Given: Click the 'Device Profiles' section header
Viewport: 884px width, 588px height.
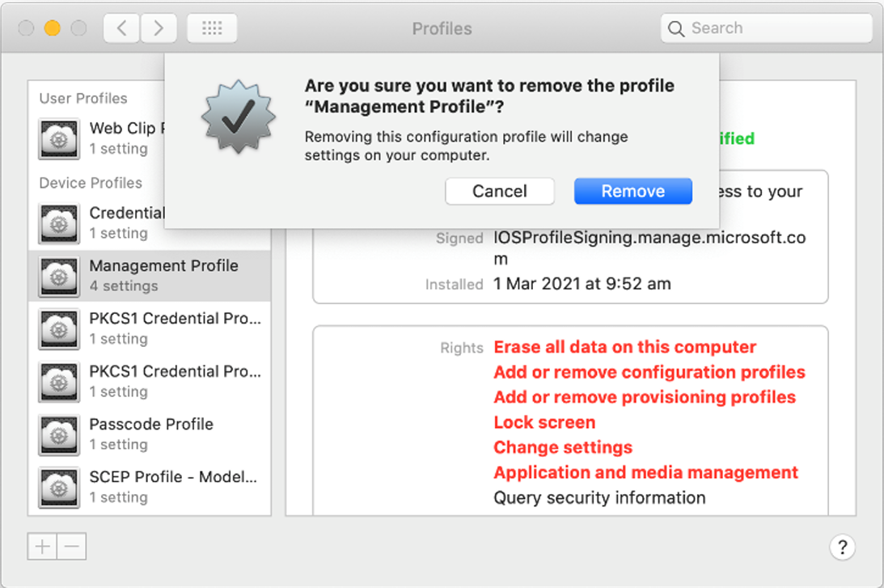Looking at the screenshot, I should [x=91, y=183].
